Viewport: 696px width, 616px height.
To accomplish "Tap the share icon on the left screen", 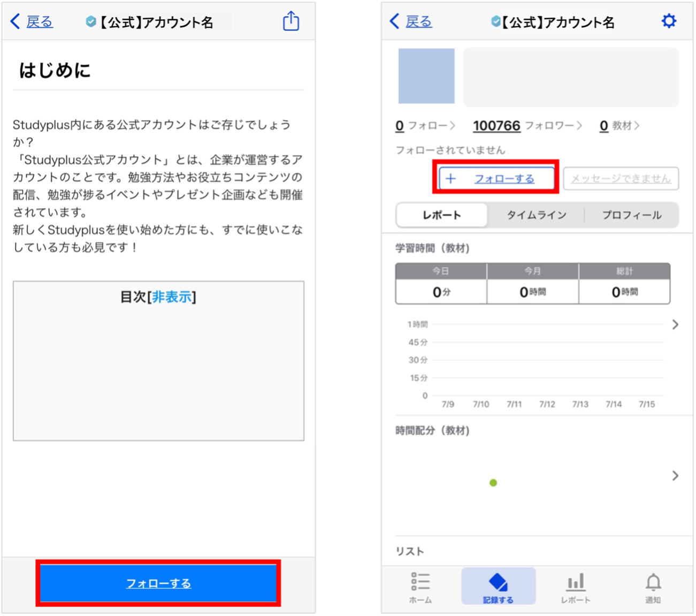I will point(291,21).
